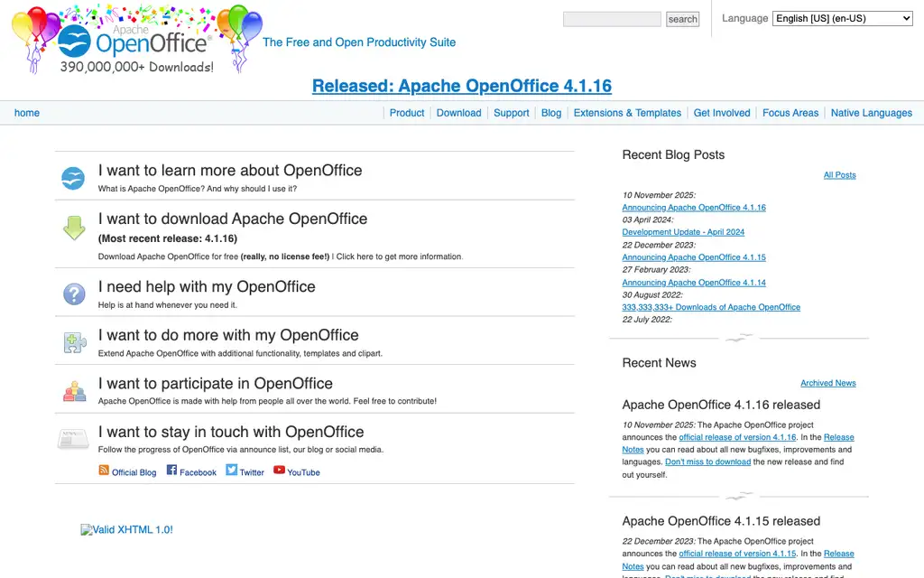Open blog post Announcing Apache OpenOffice 4.1.16

click(694, 208)
